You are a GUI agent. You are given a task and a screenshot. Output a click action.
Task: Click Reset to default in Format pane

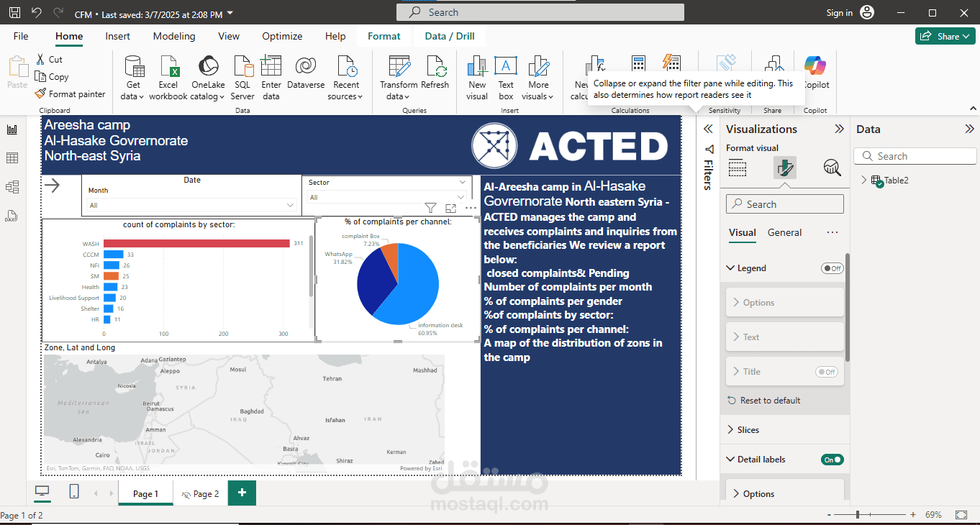click(765, 400)
